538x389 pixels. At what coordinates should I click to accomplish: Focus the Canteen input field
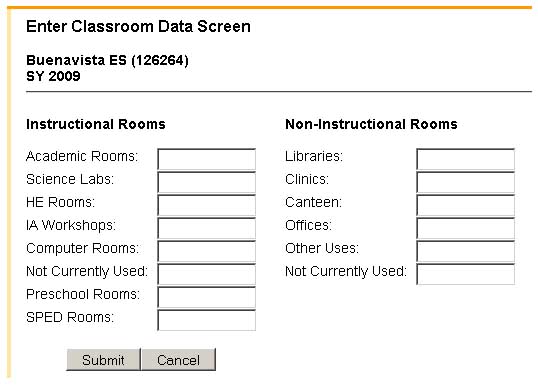click(466, 205)
